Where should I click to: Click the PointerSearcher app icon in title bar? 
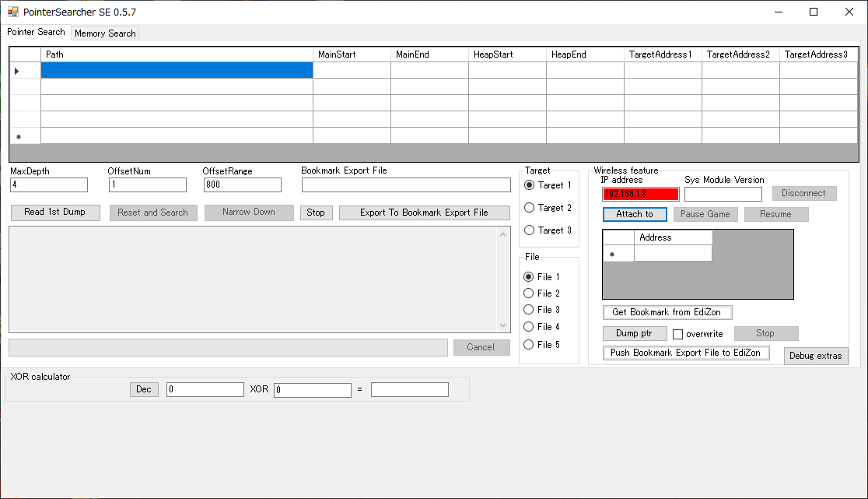[12, 12]
